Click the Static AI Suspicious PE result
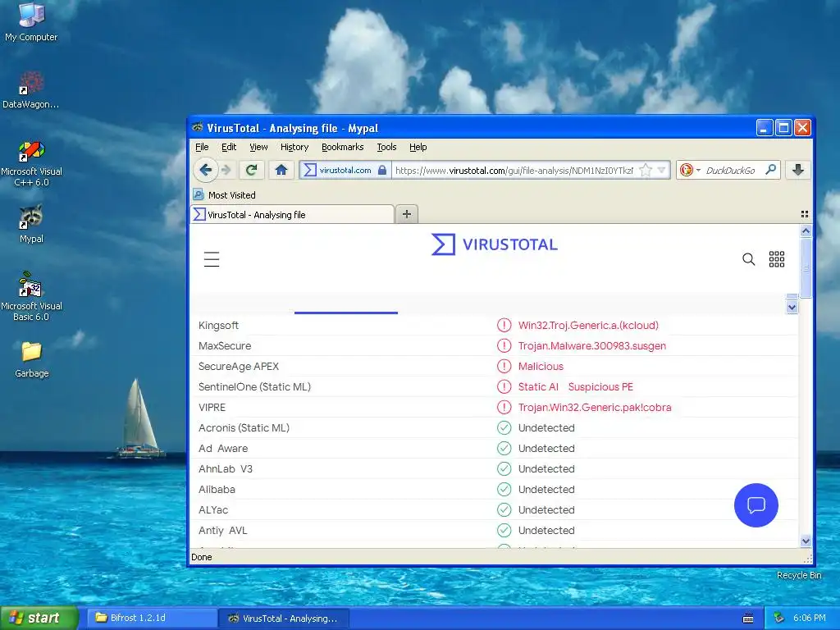The height and width of the screenshot is (630, 840). point(575,387)
